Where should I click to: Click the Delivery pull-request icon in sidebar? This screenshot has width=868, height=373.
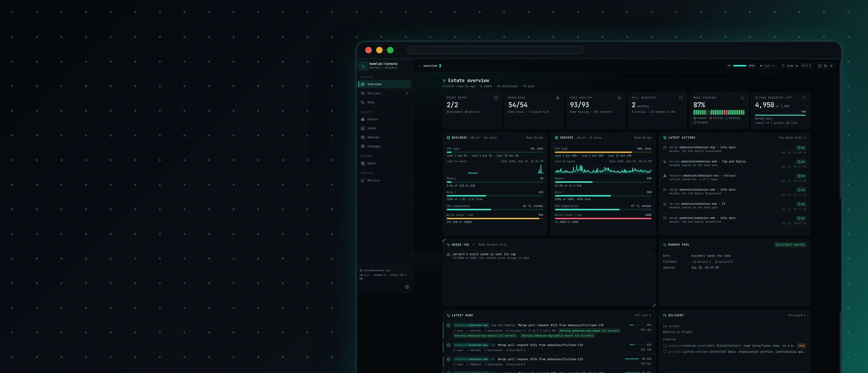tap(363, 93)
